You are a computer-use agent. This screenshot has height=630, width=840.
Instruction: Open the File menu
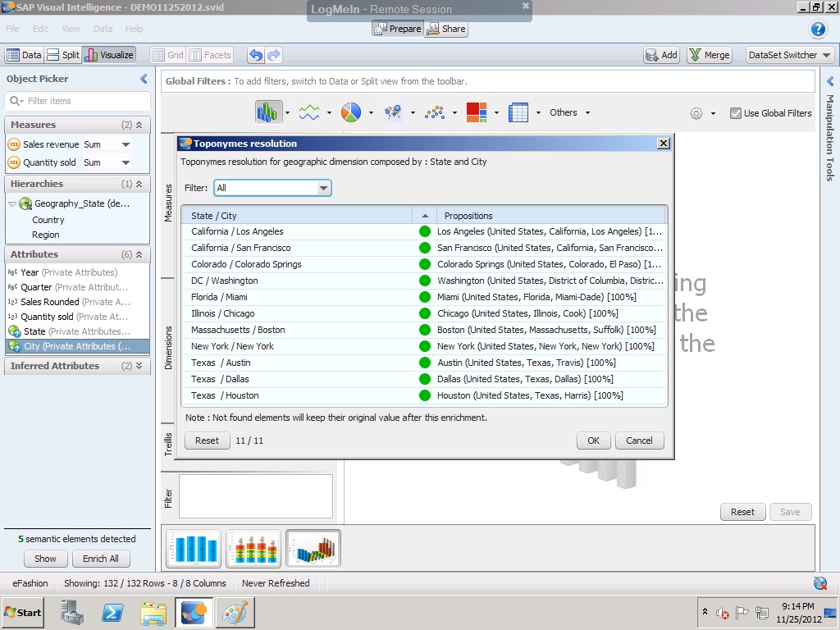pos(12,29)
